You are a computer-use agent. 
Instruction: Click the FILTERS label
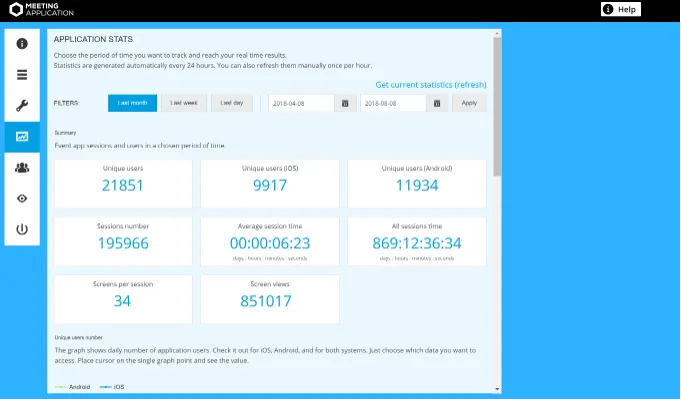(x=66, y=103)
